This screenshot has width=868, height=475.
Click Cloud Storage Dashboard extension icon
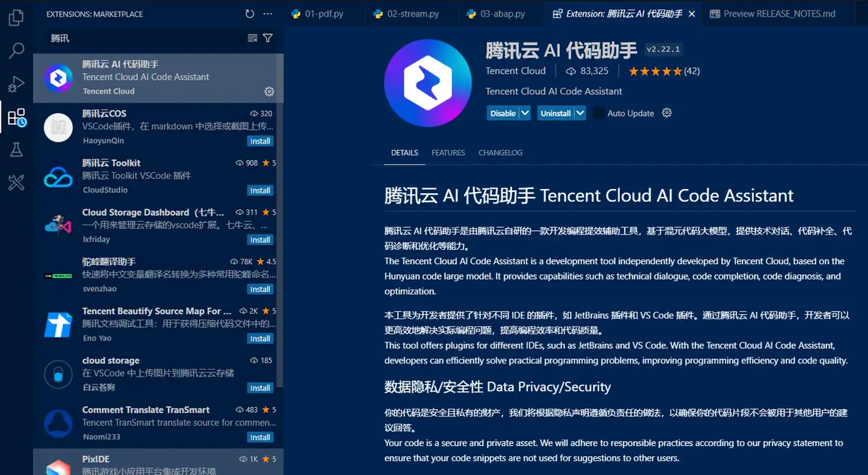58,226
